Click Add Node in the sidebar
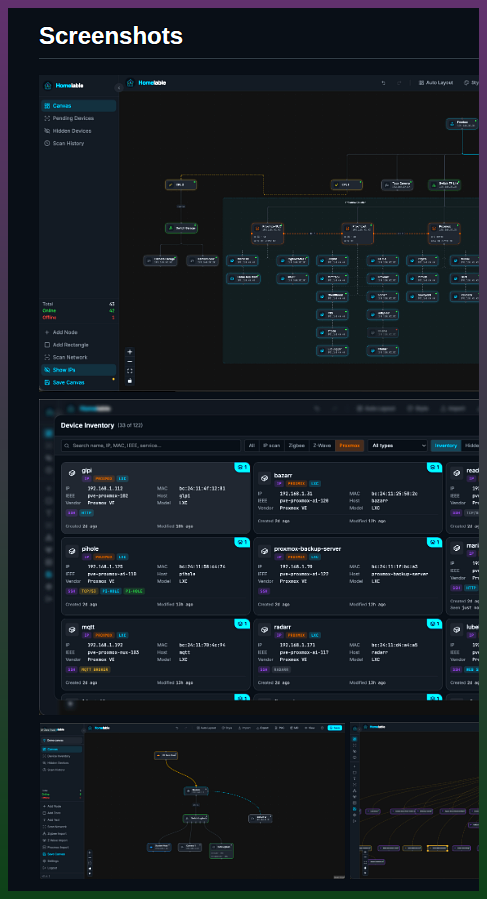The image size is (487, 899). coord(79,333)
